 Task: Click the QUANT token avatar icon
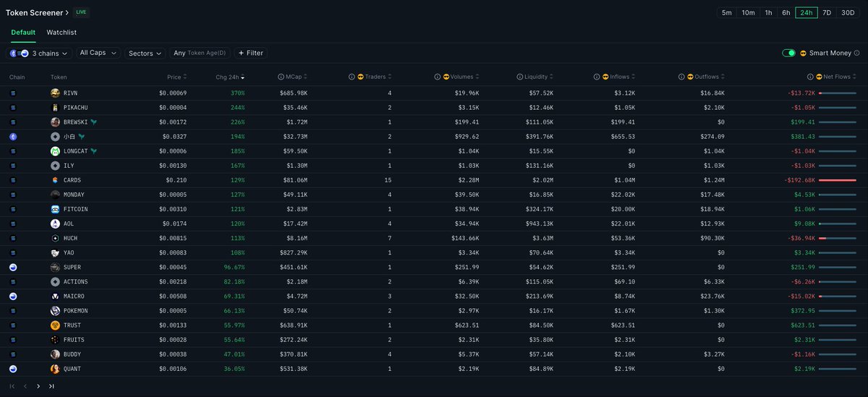pos(55,369)
